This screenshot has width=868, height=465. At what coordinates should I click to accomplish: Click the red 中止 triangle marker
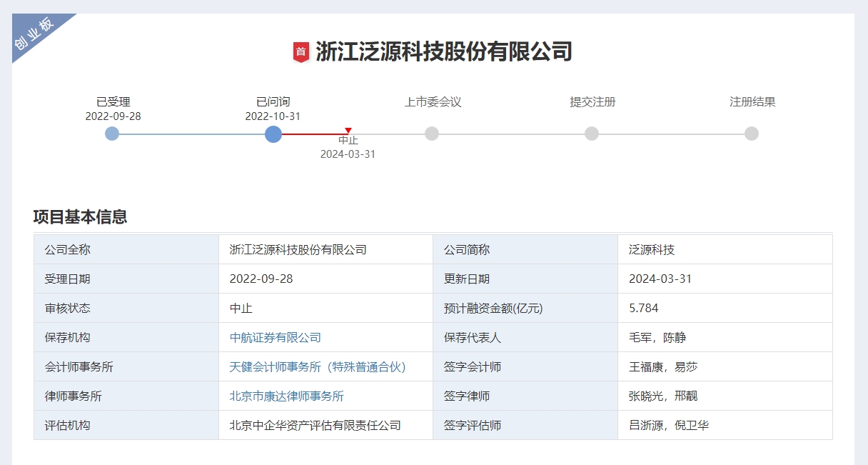pos(348,130)
